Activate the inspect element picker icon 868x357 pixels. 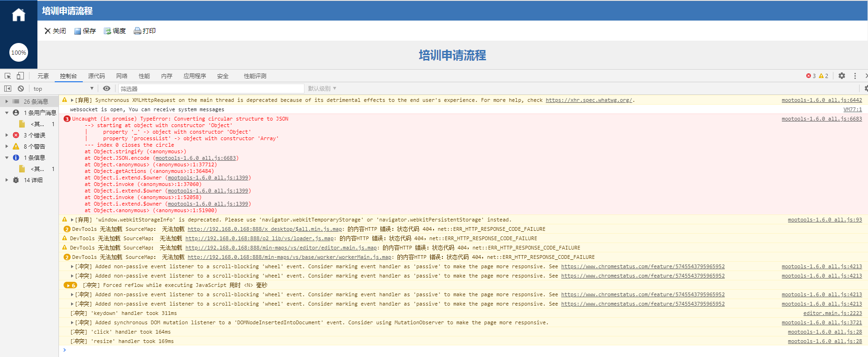click(8, 76)
